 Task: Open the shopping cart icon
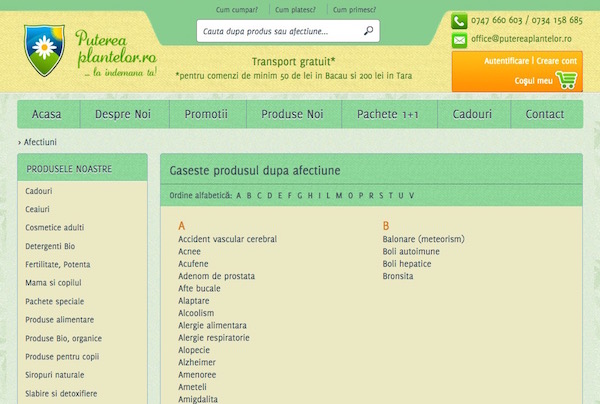click(567, 79)
